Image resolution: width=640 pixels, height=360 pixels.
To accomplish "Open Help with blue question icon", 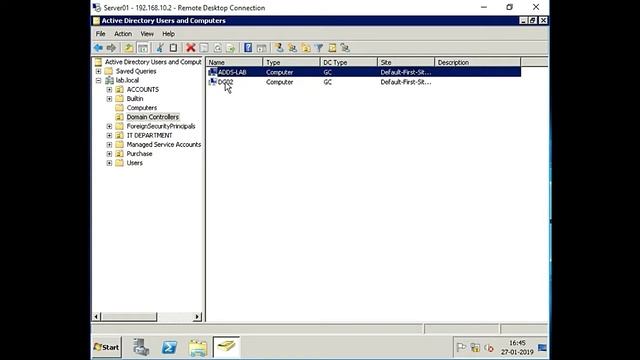I will (x=248, y=48).
